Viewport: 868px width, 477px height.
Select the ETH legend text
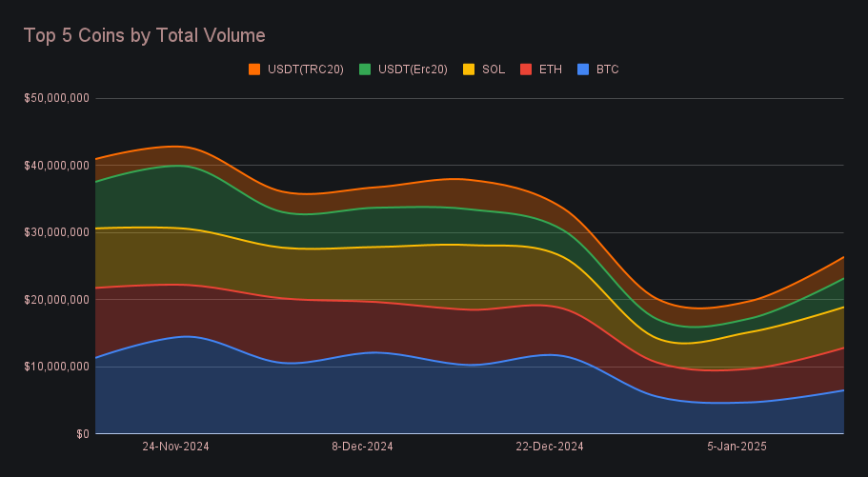(550, 70)
